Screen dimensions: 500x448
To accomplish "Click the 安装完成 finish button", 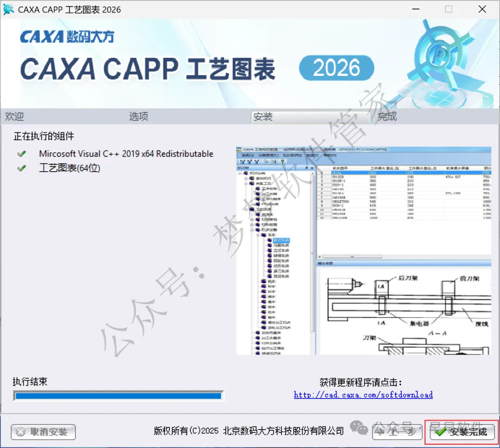I will tap(462, 432).
